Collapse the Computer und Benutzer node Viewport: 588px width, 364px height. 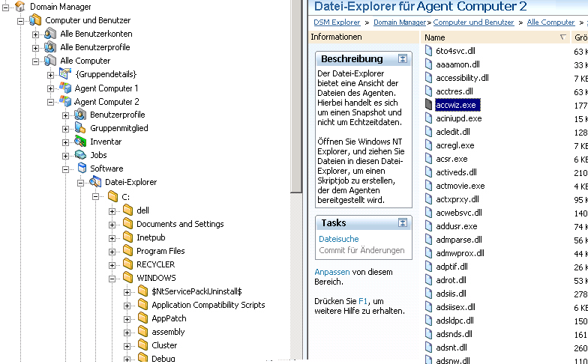[x=21, y=21]
